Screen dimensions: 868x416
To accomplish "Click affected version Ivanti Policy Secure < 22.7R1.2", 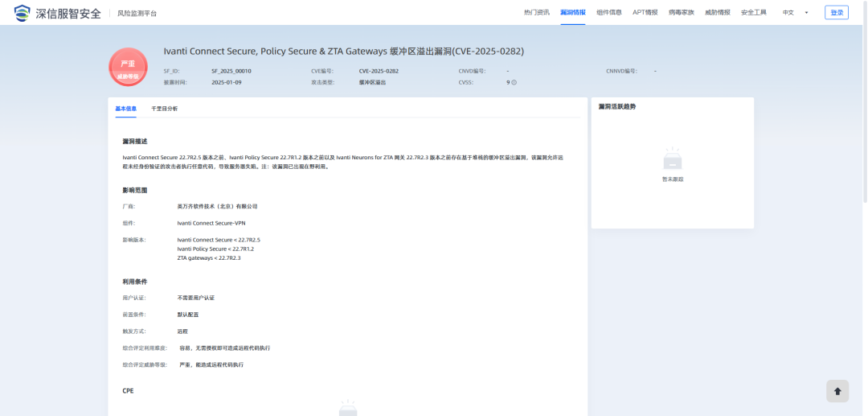I will coord(215,249).
